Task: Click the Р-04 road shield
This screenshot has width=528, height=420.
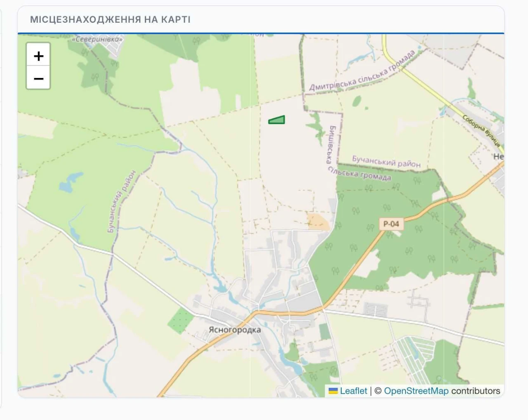Action: click(391, 224)
